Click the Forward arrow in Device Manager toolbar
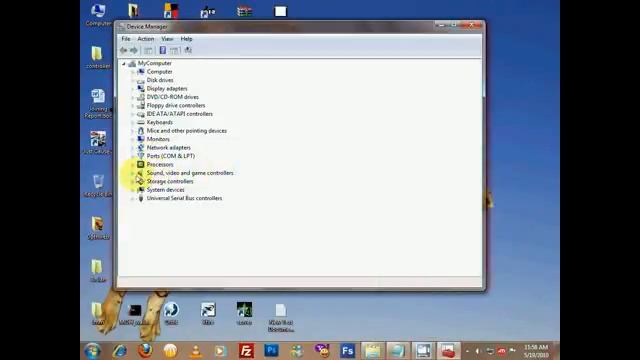 click(x=133, y=50)
